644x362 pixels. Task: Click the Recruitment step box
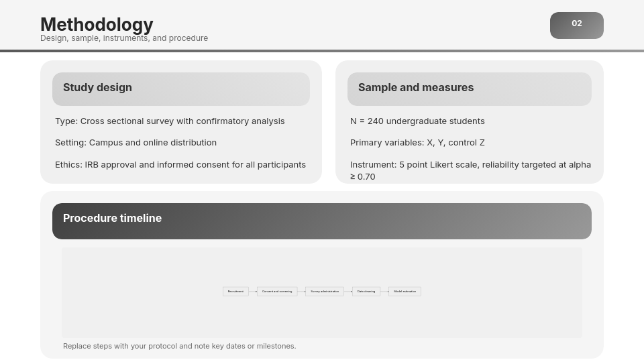[x=235, y=292]
